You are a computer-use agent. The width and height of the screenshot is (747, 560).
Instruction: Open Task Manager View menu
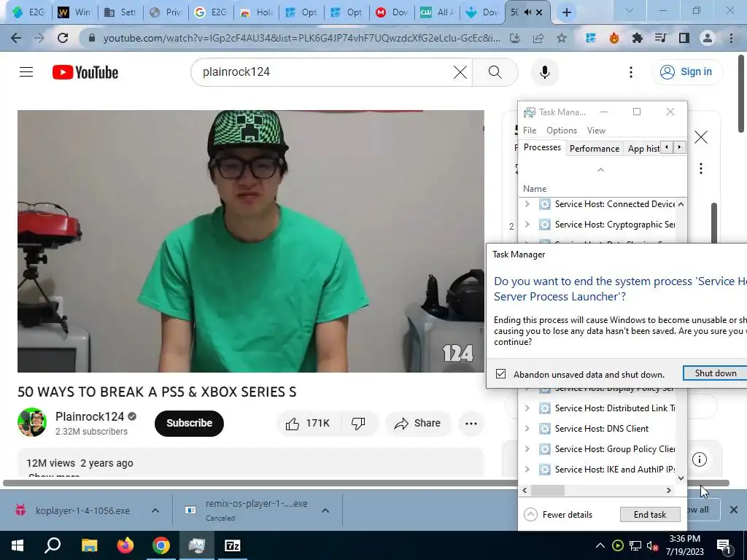(x=596, y=131)
